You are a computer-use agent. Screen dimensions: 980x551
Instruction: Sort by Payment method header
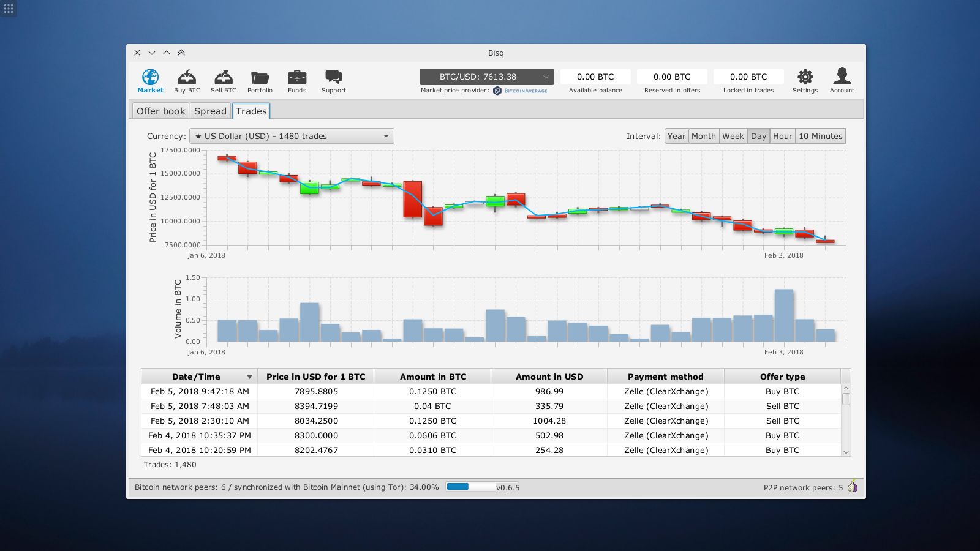click(666, 377)
